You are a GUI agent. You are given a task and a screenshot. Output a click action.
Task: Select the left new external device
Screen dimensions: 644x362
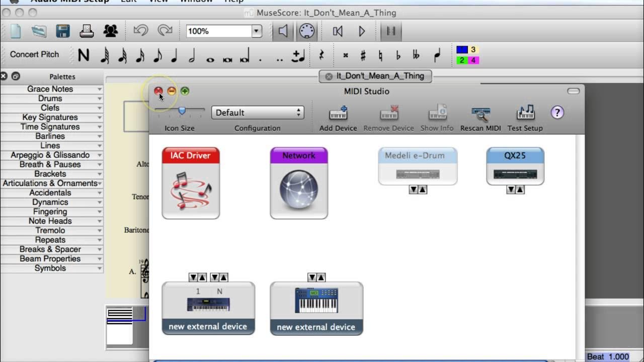coord(208,308)
